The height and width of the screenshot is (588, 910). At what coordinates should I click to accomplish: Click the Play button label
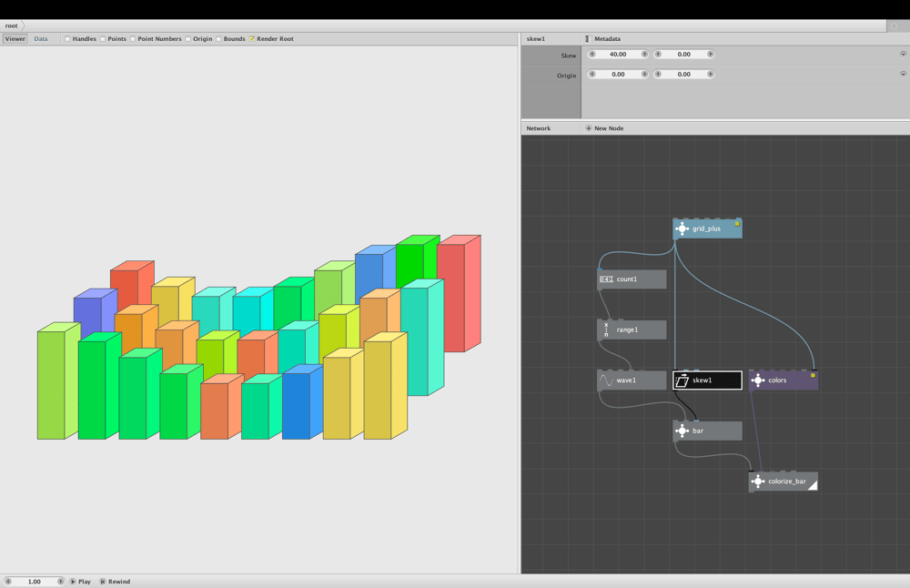click(85, 581)
